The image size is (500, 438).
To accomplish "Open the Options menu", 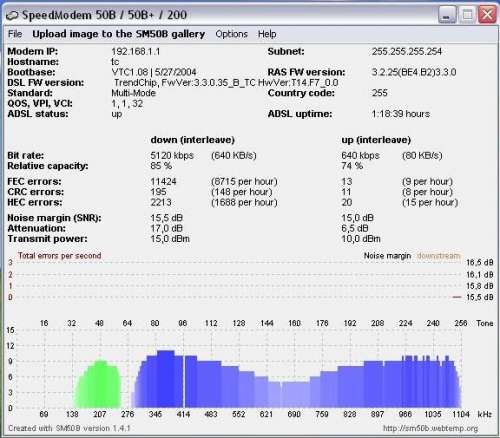I will tap(231, 34).
